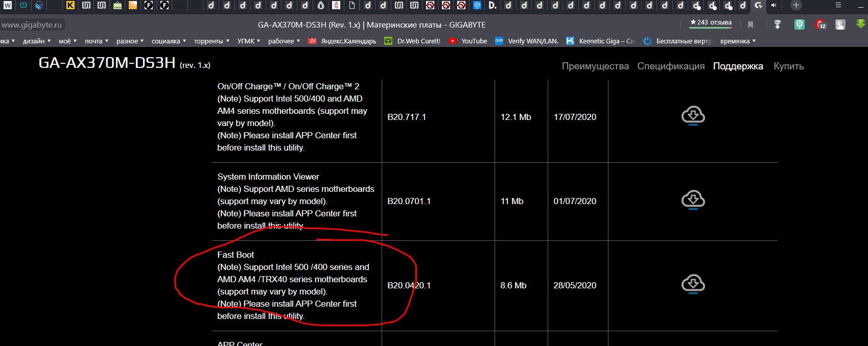Screen dimensions: 868x346
Task: Switch to the tab with the droplet icon
Action: tap(321, 5)
